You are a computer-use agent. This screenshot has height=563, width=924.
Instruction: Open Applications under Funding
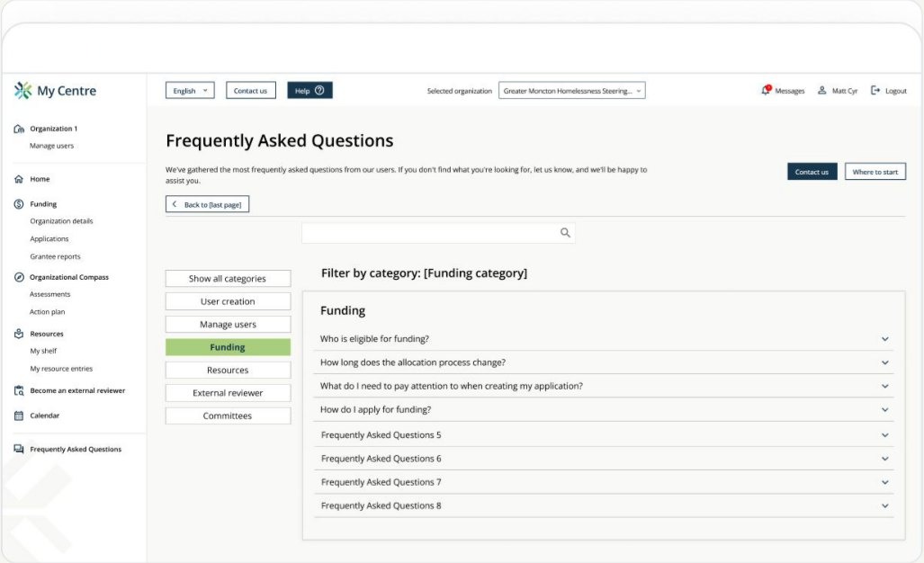[49, 239]
